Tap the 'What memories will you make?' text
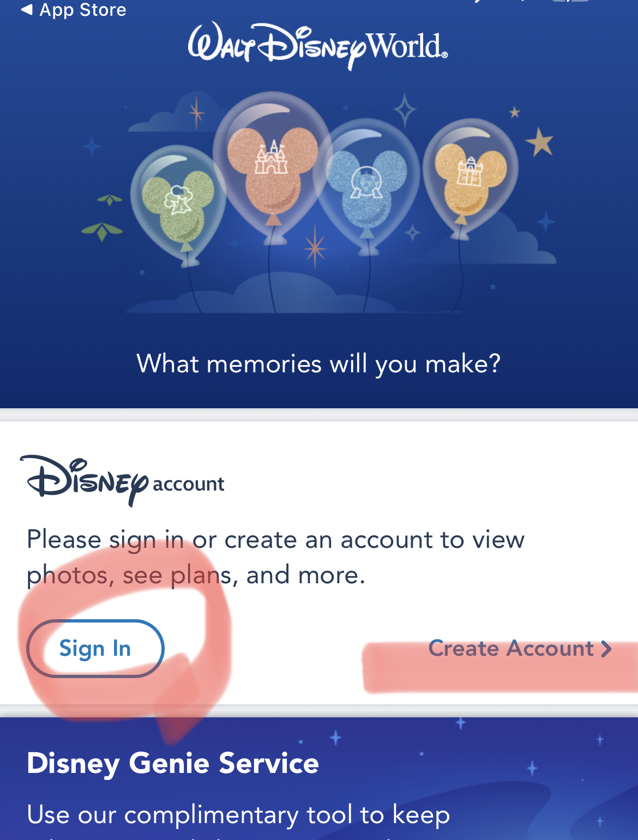The image size is (638, 840). point(318,364)
